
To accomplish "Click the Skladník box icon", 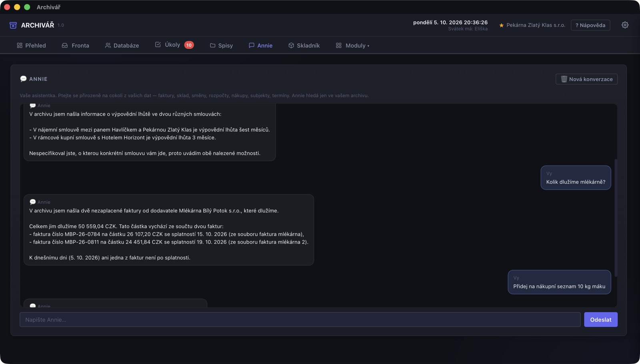I will [x=291, y=46].
